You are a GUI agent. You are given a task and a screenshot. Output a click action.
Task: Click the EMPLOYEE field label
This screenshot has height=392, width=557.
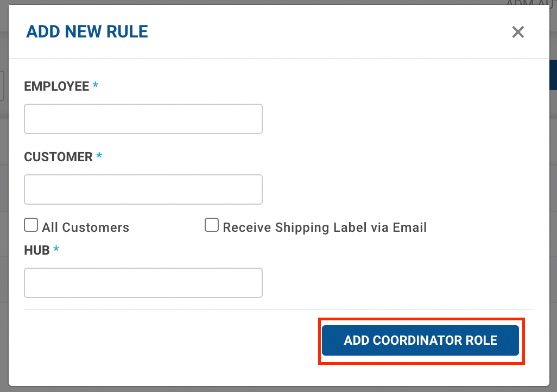[x=56, y=86]
